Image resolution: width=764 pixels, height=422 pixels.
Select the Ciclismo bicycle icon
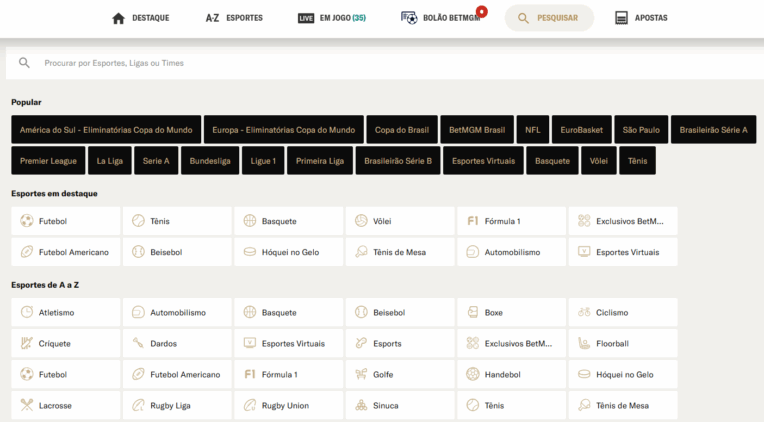pos(584,313)
